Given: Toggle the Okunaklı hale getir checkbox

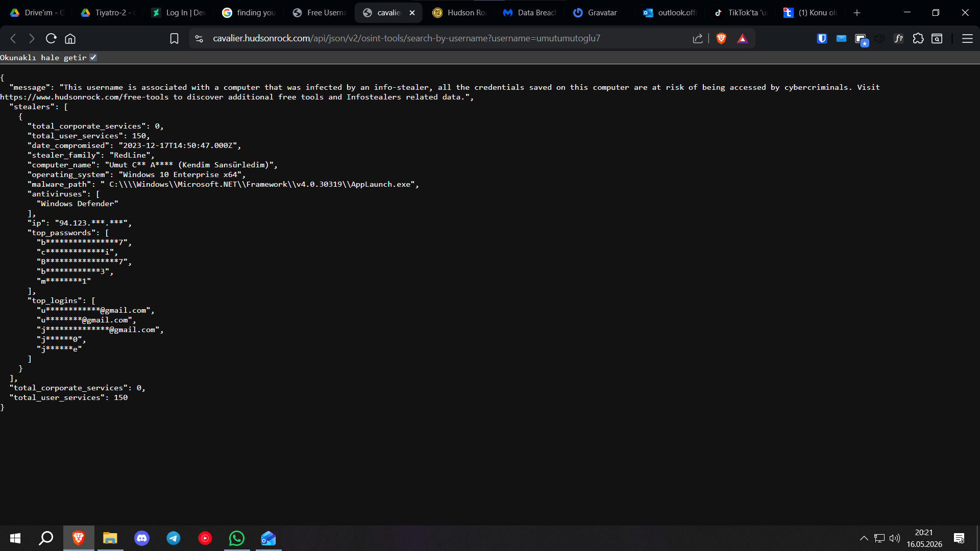Looking at the screenshot, I should pyautogui.click(x=93, y=58).
